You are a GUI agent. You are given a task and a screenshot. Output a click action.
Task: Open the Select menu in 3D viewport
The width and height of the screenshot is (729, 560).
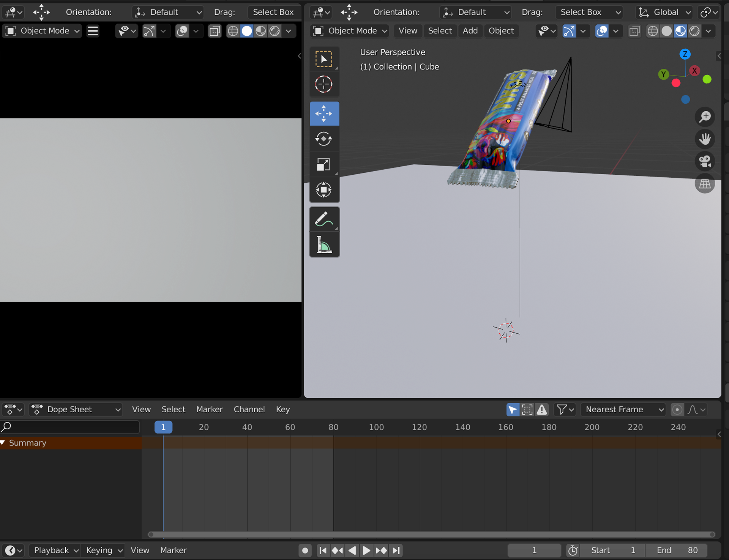440,31
